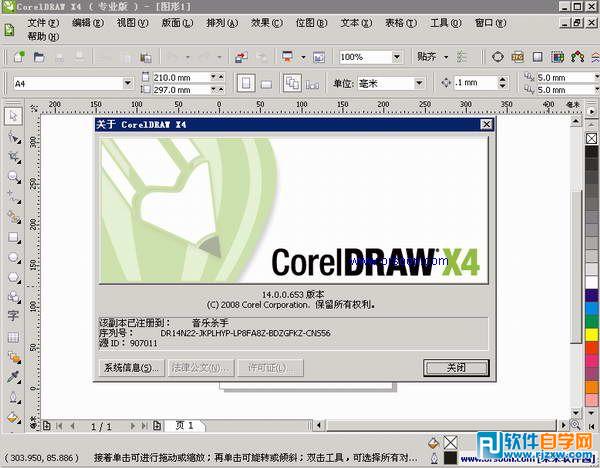Click vertical scrollbar down arrow

click(576, 413)
